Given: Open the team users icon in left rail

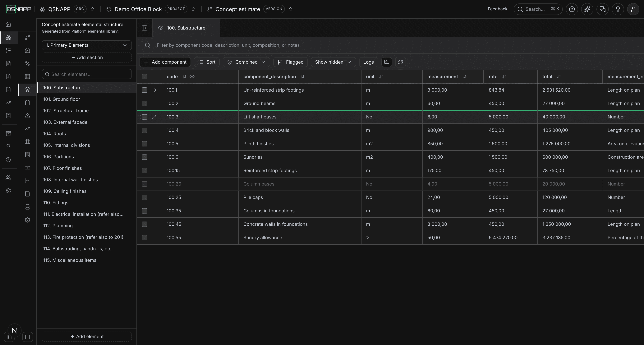Looking at the screenshot, I should tap(8, 178).
